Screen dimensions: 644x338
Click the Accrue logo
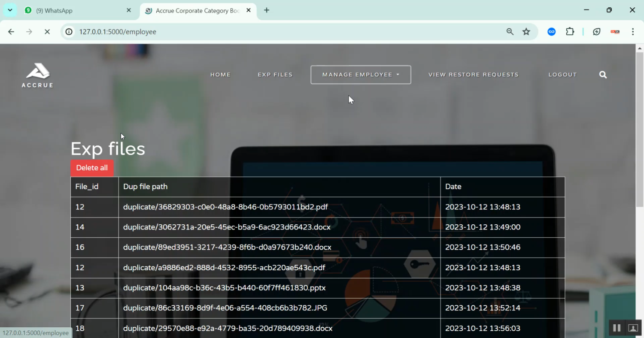(37, 75)
